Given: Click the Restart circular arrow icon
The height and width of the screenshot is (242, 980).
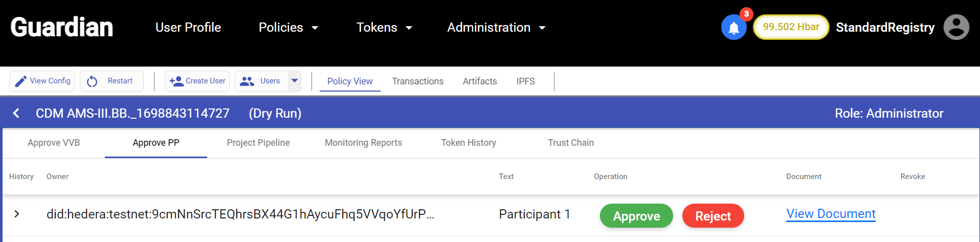Looking at the screenshot, I should pyautogui.click(x=92, y=81).
